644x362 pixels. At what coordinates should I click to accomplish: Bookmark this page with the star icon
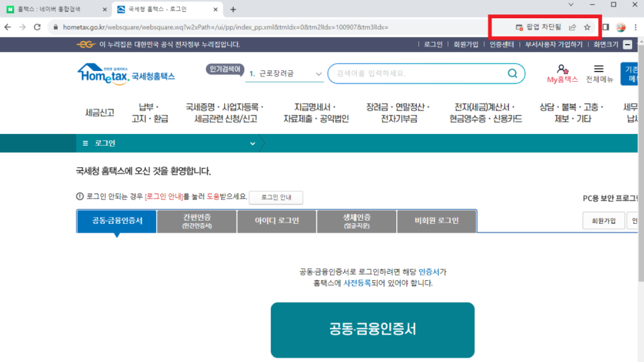[587, 27]
